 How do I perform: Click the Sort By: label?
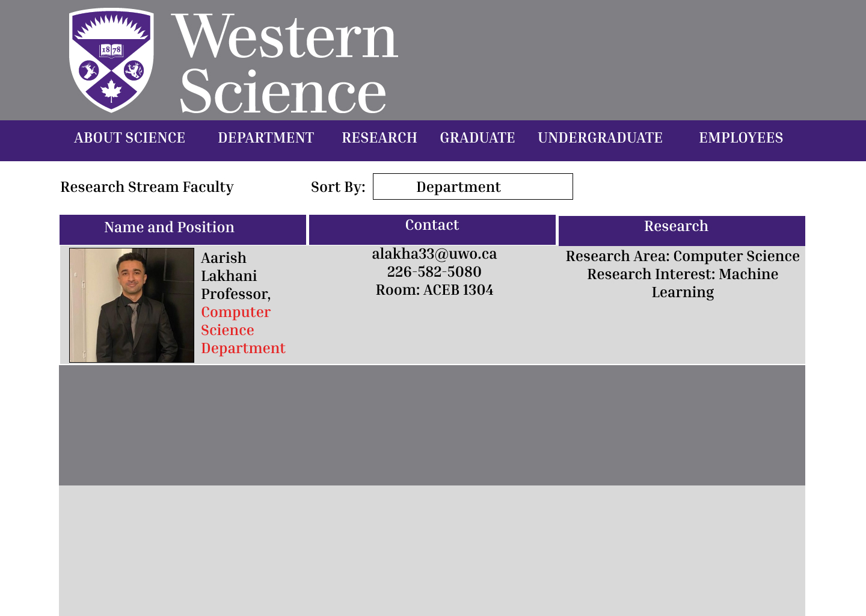338,187
